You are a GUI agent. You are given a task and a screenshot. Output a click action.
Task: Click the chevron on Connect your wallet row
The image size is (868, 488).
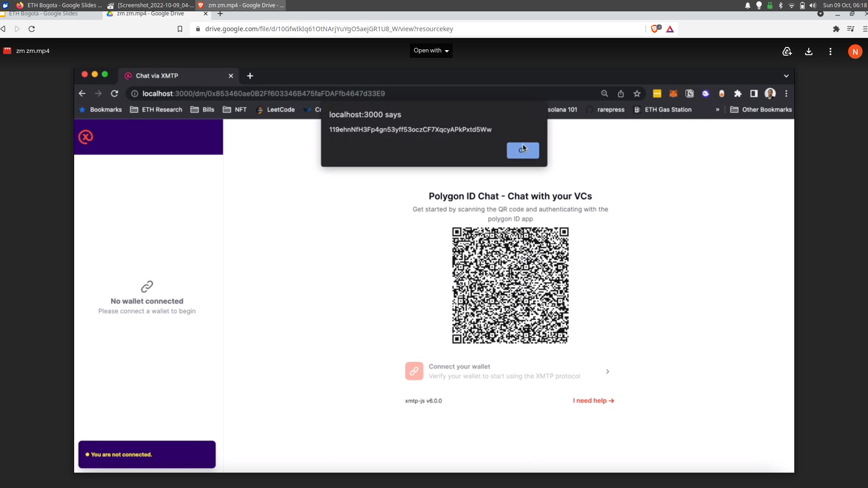(608, 371)
